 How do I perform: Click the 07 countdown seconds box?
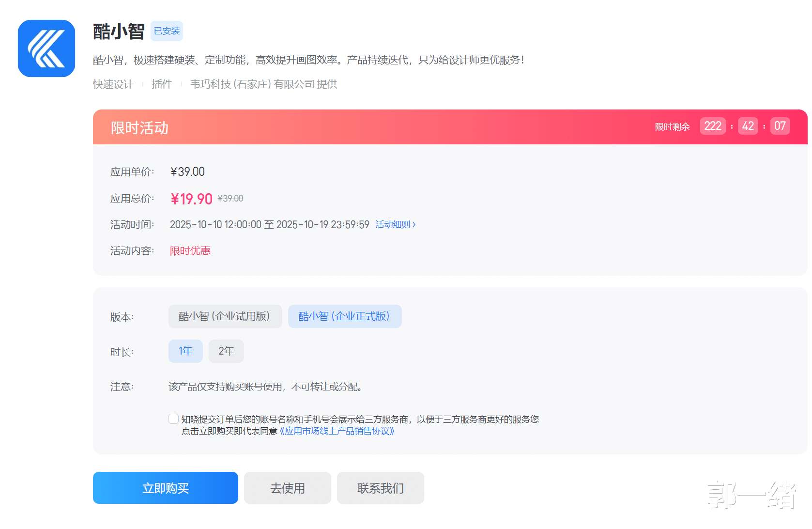point(780,126)
